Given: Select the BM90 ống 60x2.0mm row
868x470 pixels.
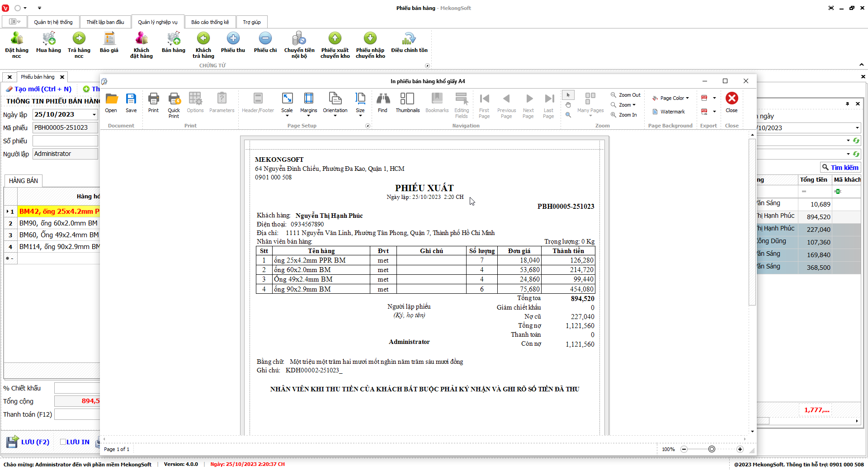Looking at the screenshot, I should (x=58, y=223).
